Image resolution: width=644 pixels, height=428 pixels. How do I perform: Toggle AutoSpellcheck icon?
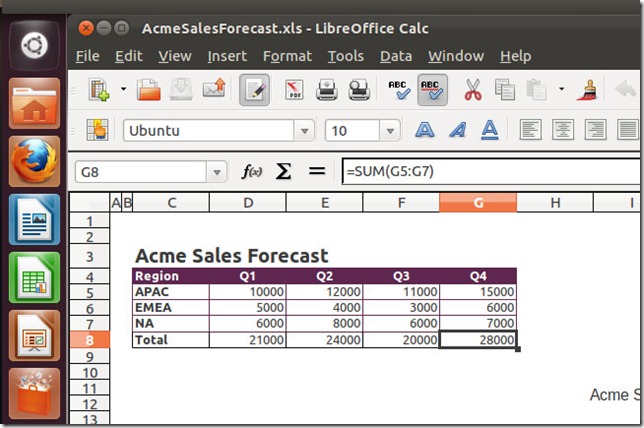(432, 90)
